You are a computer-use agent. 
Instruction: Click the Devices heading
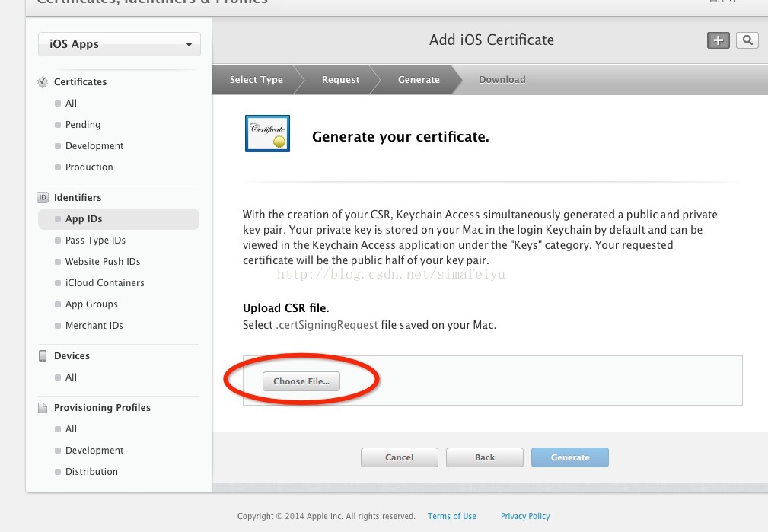click(x=72, y=355)
